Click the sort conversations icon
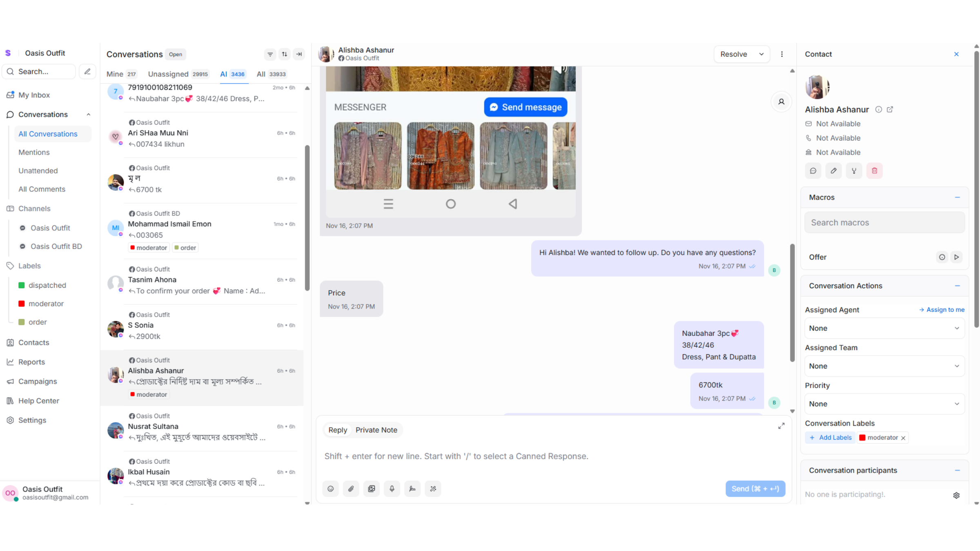The height and width of the screenshot is (551, 980). pyautogui.click(x=285, y=54)
